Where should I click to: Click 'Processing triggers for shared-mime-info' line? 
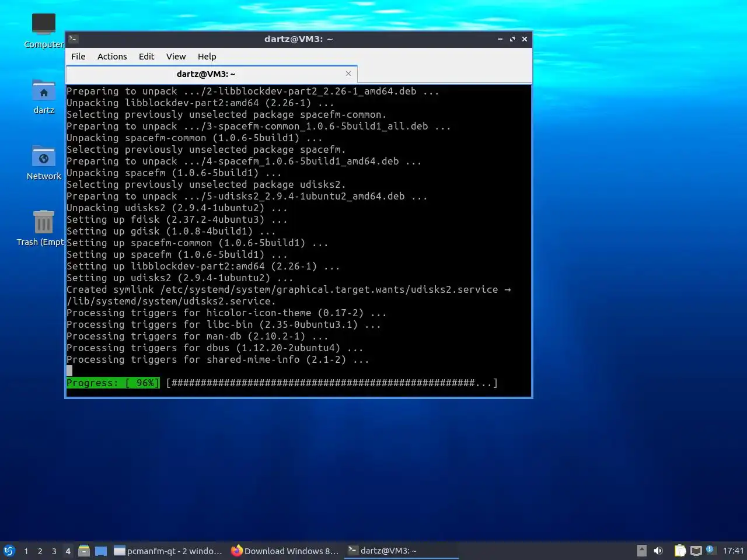click(x=218, y=360)
